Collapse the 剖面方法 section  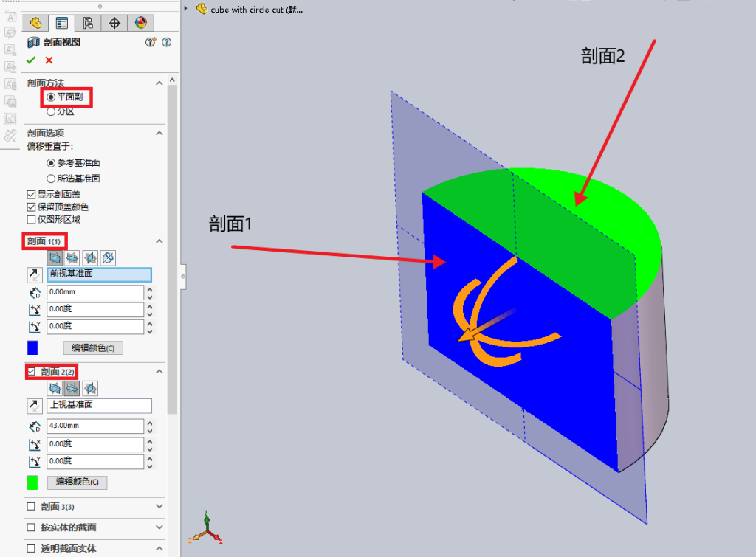pos(159,83)
